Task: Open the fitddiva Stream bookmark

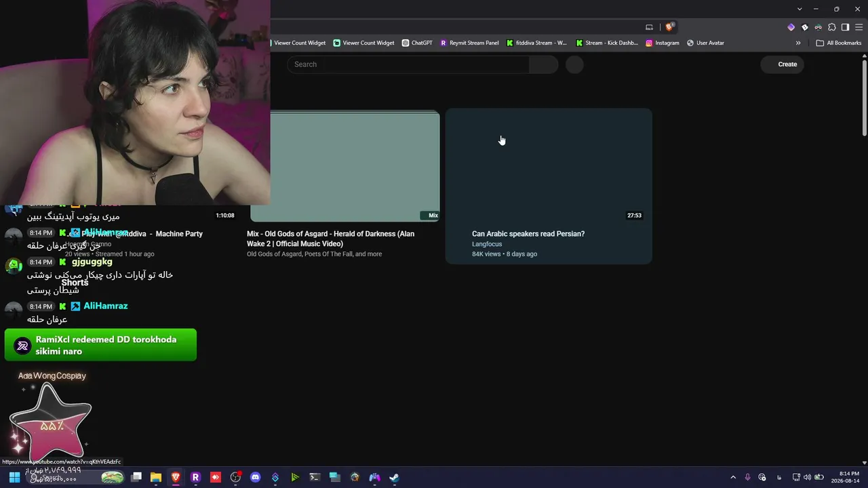Action: pyautogui.click(x=536, y=43)
